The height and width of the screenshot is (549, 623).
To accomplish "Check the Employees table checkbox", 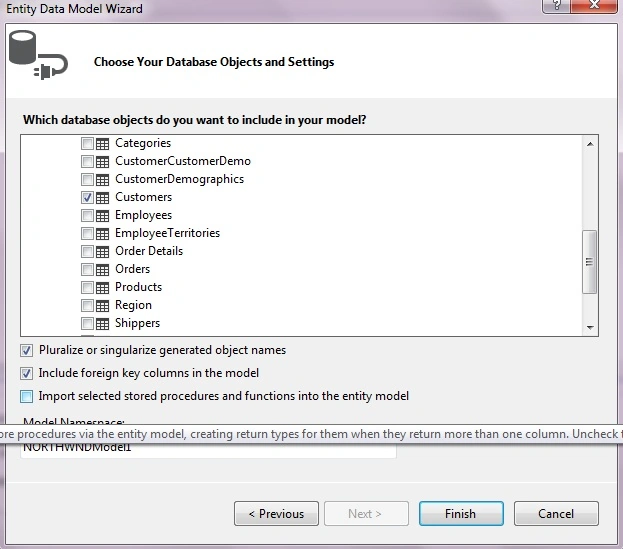I will click(x=87, y=215).
